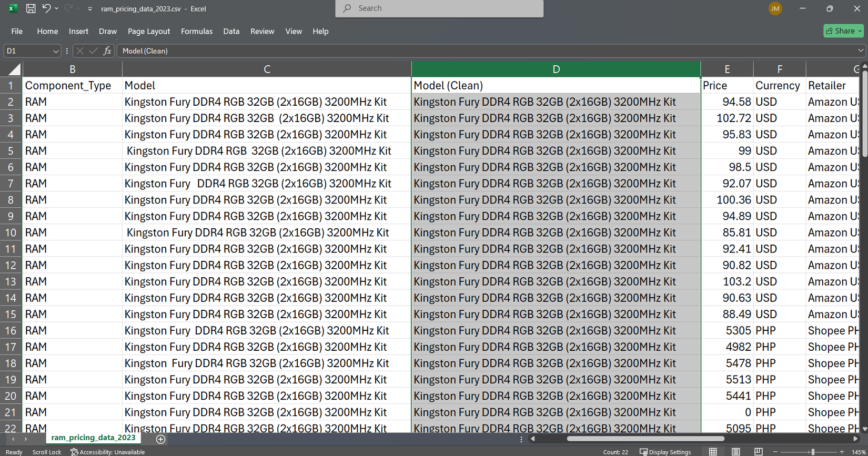Select the price cell 5305

click(727, 330)
